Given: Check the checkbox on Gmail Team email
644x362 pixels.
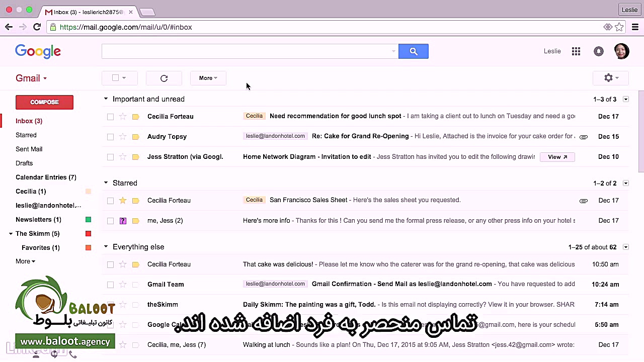Looking at the screenshot, I should click(x=110, y=284).
